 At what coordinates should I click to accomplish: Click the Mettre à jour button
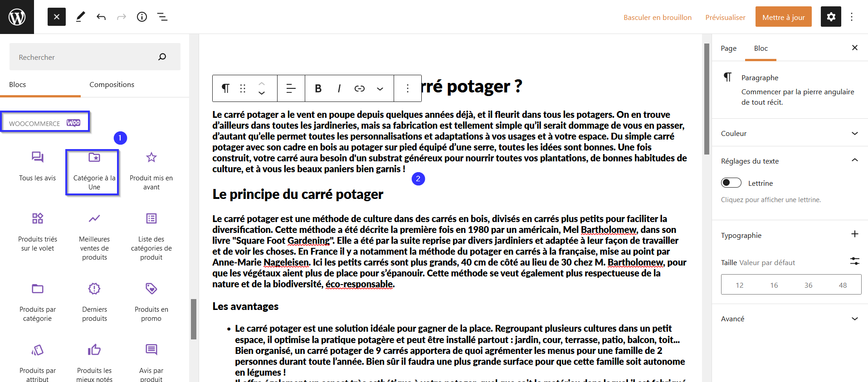(784, 17)
